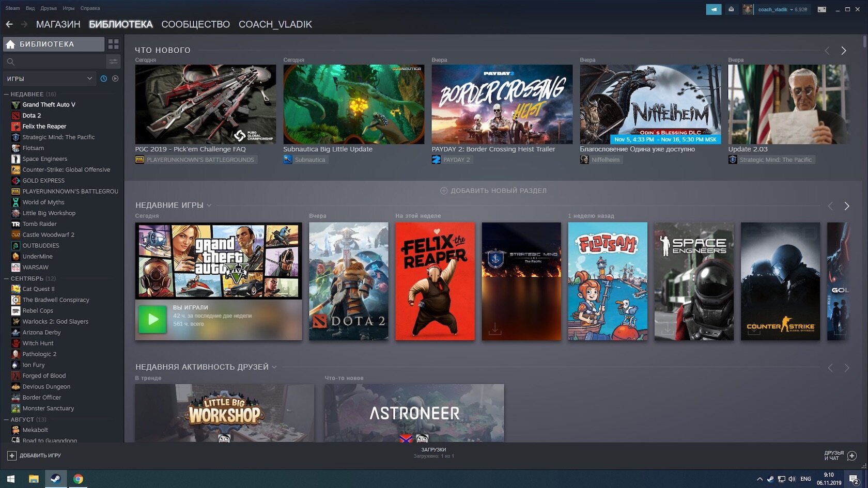Click plus icon to add a game

[12, 455]
